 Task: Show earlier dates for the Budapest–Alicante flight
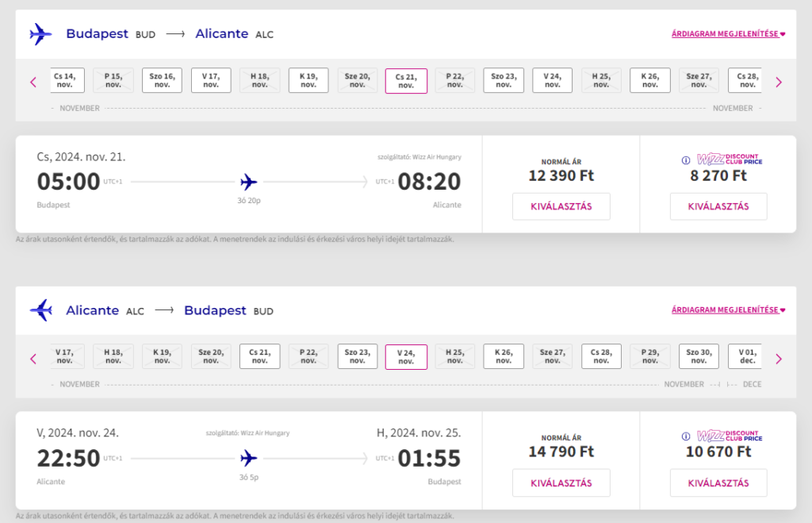click(33, 82)
